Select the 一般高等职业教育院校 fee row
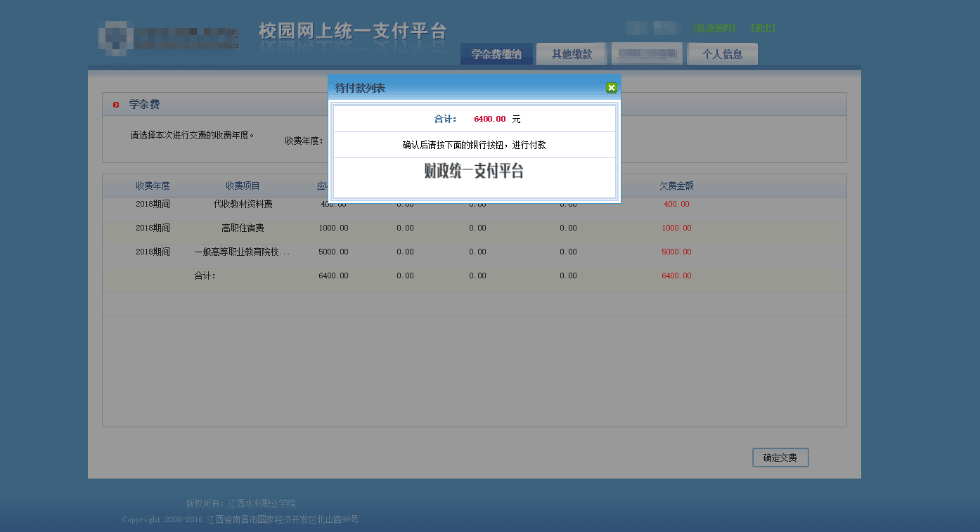980x532 pixels. tap(243, 252)
